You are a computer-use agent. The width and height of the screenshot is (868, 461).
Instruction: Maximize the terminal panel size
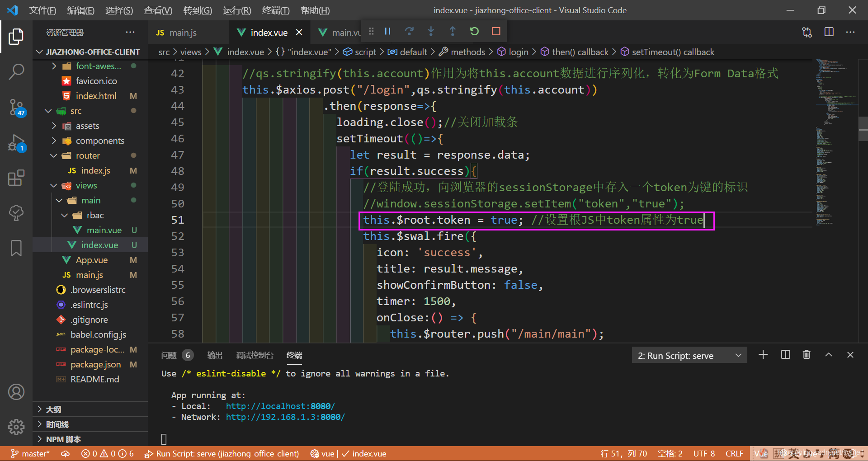(x=829, y=355)
